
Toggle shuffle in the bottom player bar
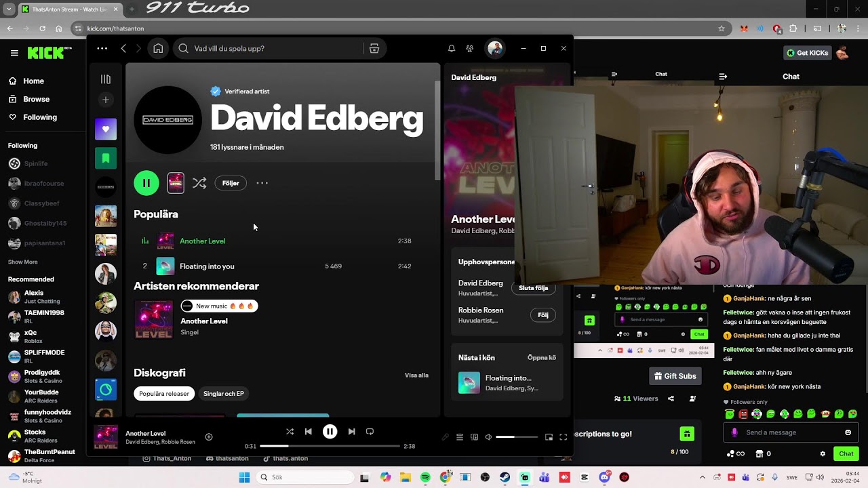click(x=290, y=432)
